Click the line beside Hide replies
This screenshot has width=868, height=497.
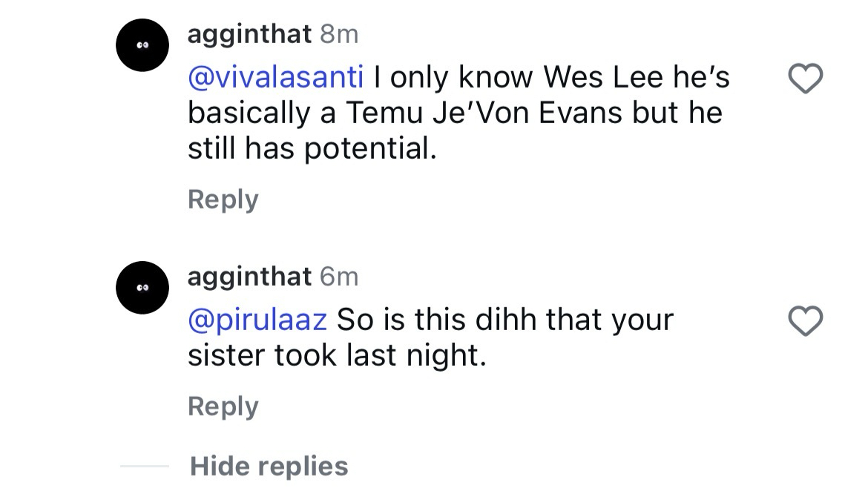tap(145, 467)
